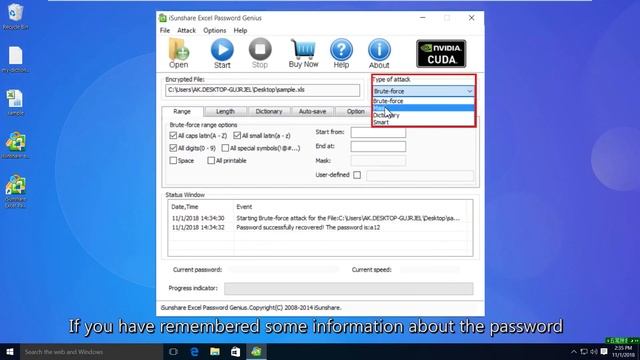The width and height of the screenshot is (640, 360).
Task: Click the app icon in the title bar
Action: (162, 18)
